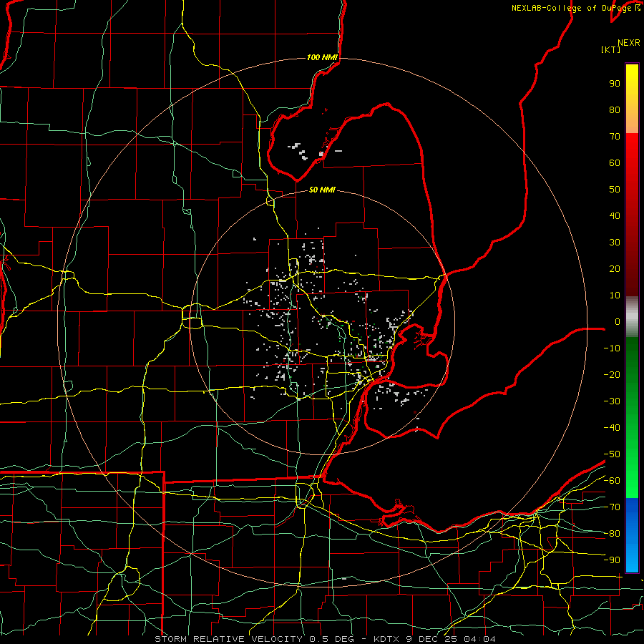Click the 60 value on velocity legend
The width and height of the screenshot is (644, 644).
pos(615,162)
